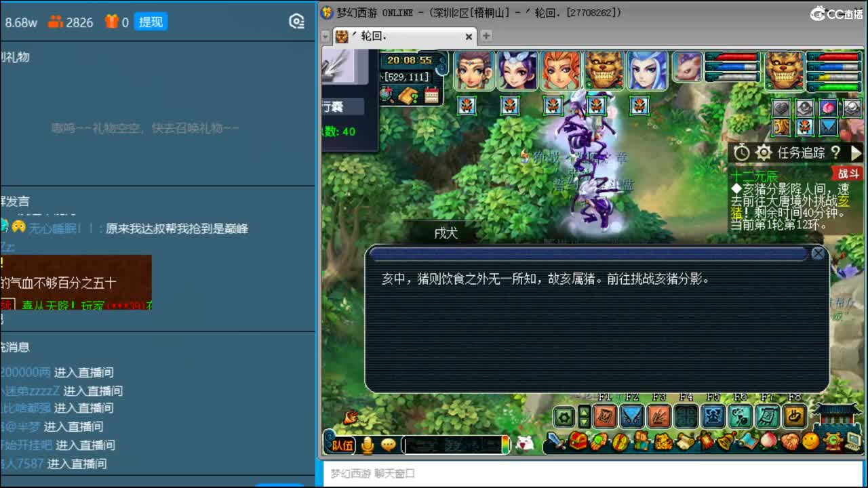868x488 pixels.
Task: Click the pink peach status icon
Action: click(x=828, y=108)
